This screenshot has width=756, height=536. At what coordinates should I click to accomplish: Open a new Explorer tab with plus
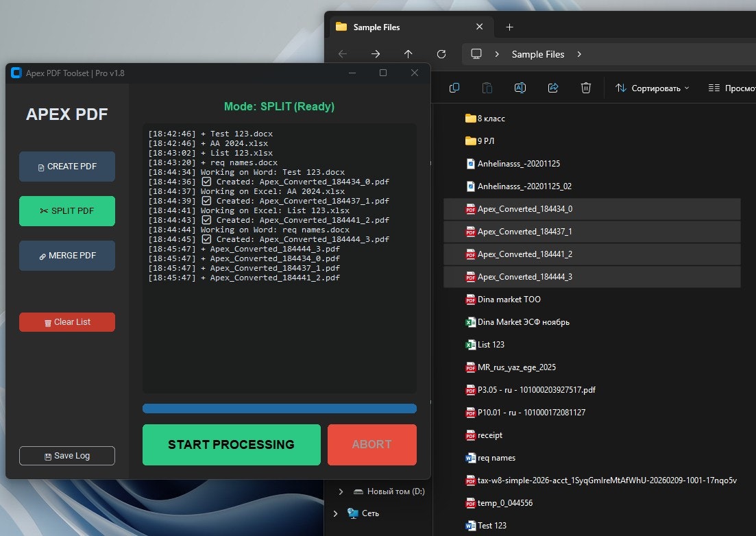coord(509,27)
